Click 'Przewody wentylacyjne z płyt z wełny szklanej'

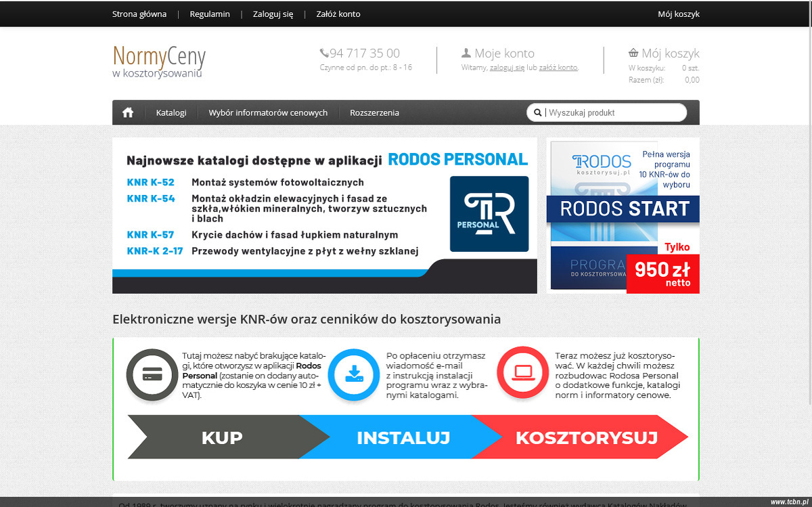coord(305,251)
